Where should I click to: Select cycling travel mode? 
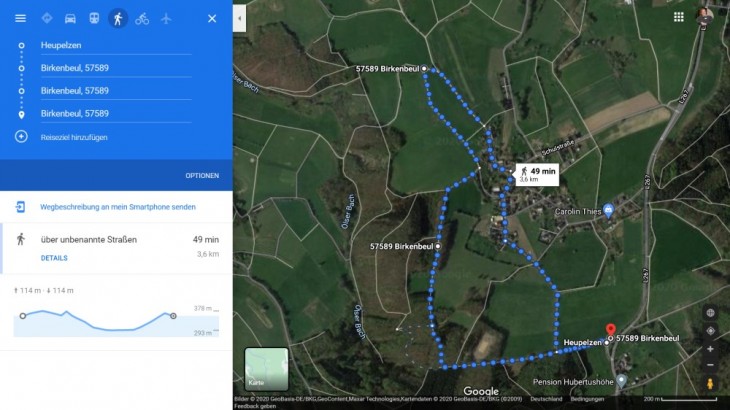[x=142, y=18]
